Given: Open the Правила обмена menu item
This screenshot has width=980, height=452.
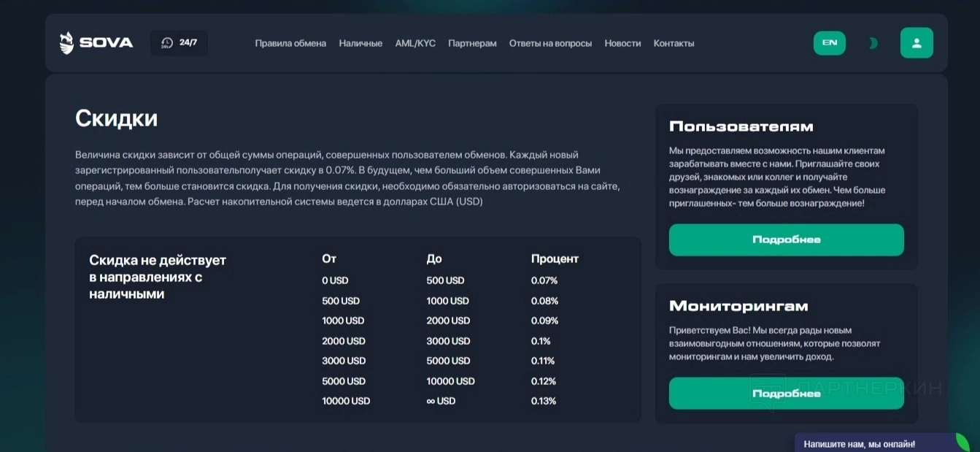Looking at the screenshot, I should [x=290, y=43].
